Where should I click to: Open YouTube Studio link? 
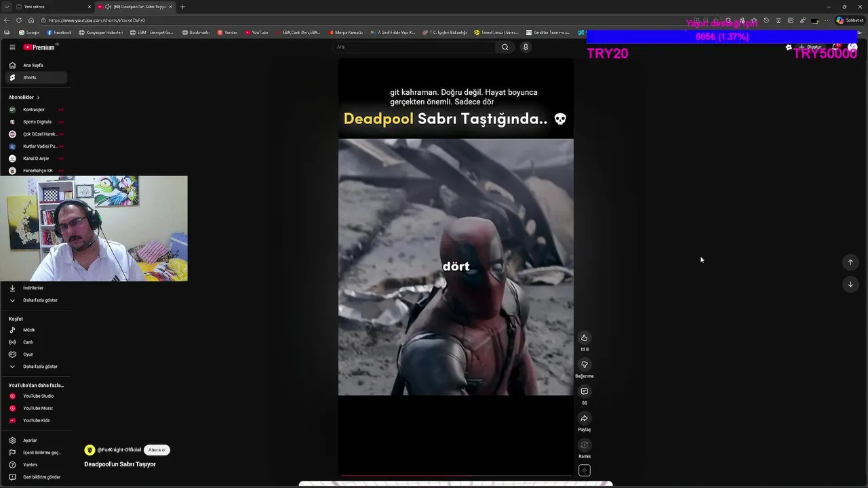35,396
